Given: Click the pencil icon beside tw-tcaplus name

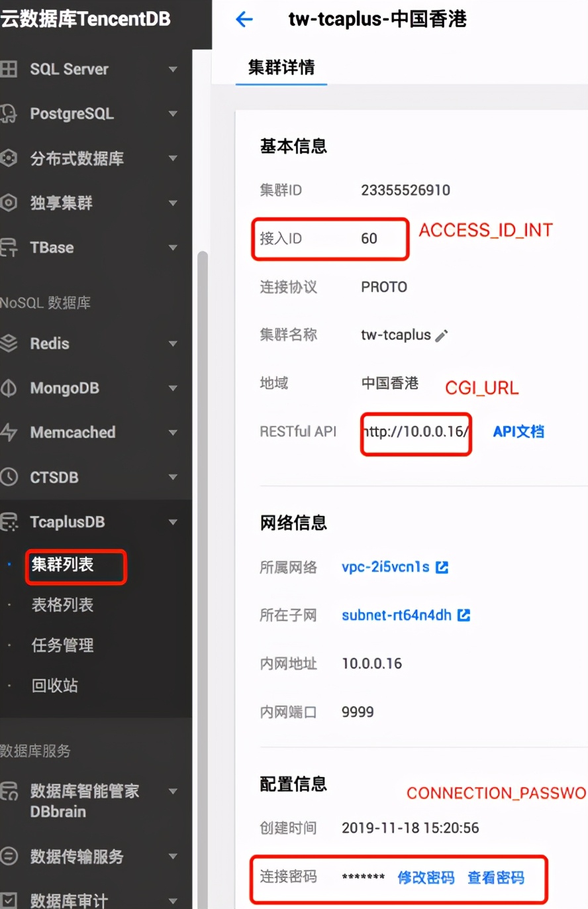Looking at the screenshot, I should pos(442,336).
